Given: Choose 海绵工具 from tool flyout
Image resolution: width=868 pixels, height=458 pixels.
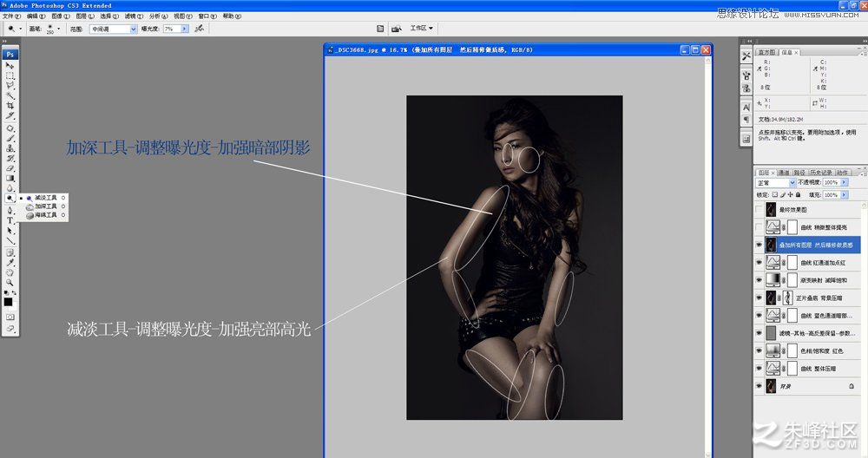Looking at the screenshot, I should click(46, 215).
